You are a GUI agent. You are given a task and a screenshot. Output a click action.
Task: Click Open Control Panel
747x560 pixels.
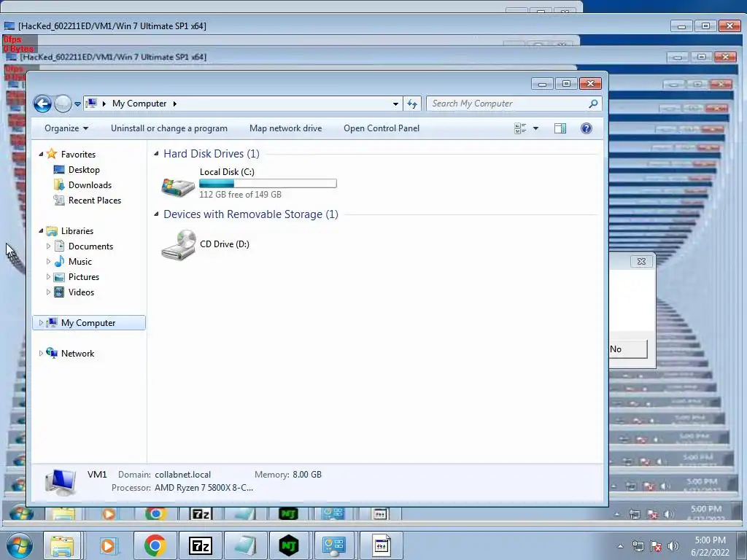[x=382, y=128]
